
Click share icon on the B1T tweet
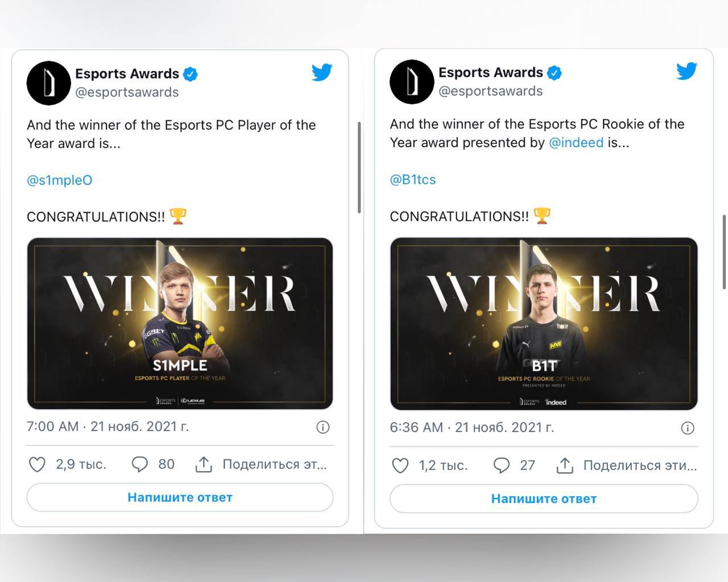pos(565,465)
